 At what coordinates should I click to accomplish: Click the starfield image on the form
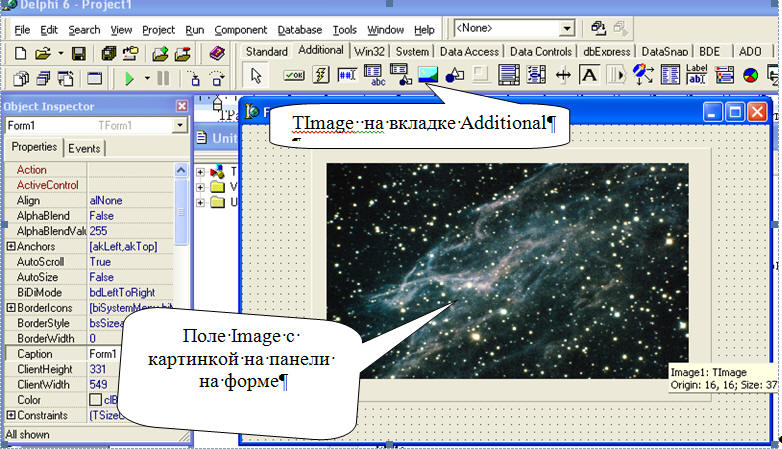[507, 270]
